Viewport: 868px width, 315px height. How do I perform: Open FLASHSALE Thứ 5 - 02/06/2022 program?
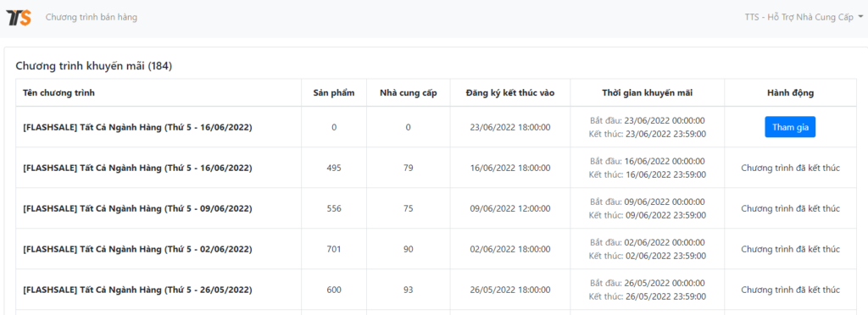[x=137, y=249]
